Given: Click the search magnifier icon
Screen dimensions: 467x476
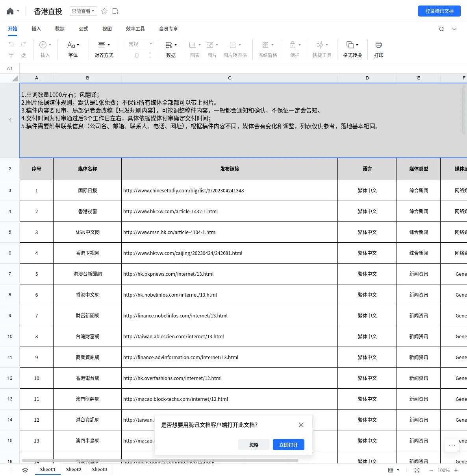Looking at the screenshot, I should 441,29.
